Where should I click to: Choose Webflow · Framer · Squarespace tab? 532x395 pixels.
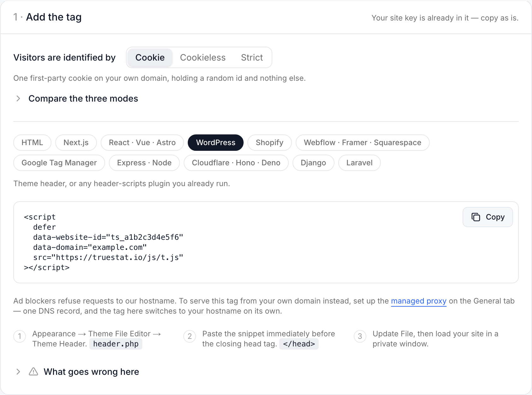click(363, 143)
